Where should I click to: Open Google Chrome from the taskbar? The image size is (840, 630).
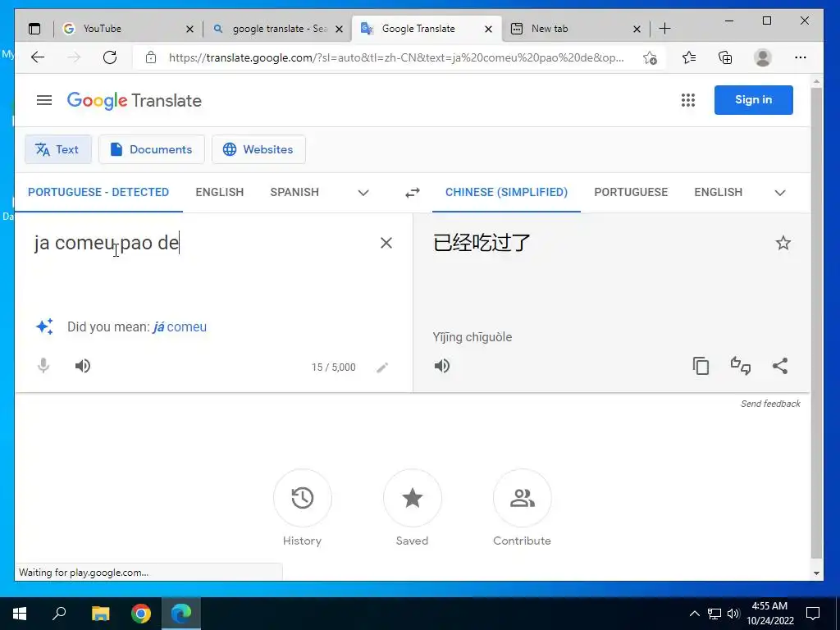pos(141,614)
